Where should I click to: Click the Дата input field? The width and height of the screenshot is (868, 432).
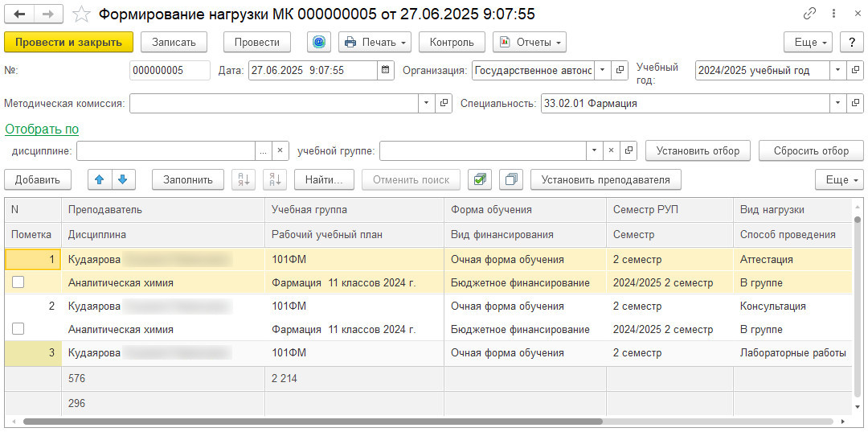point(313,70)
